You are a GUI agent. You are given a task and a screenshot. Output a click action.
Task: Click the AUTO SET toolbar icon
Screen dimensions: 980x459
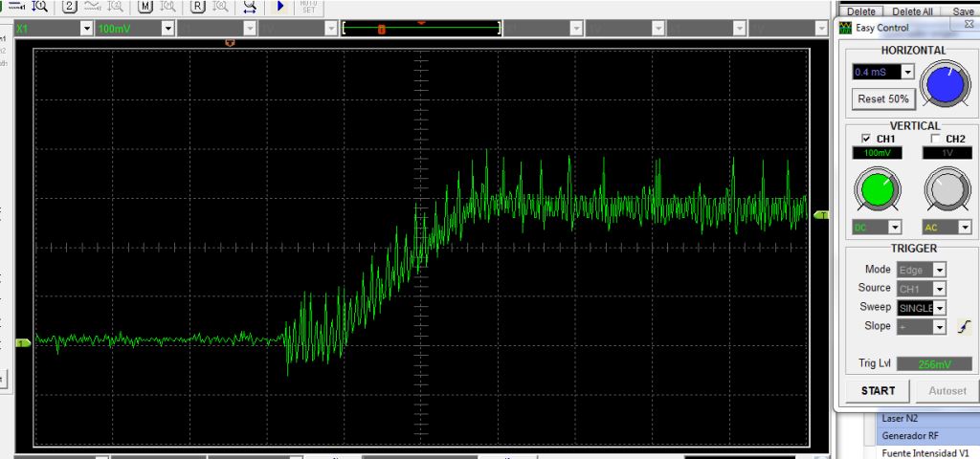(308, 6)
